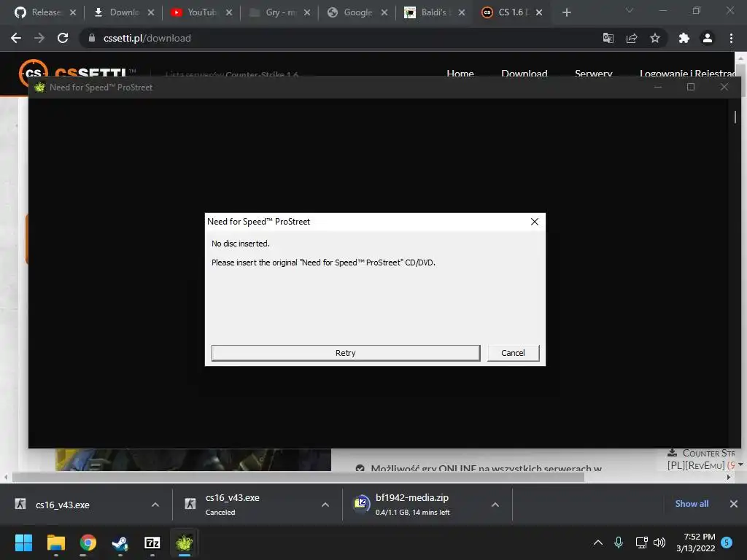The image size is (747, 560).
Task: Open the Chrome profile avatar
Action: coord(708,38)
